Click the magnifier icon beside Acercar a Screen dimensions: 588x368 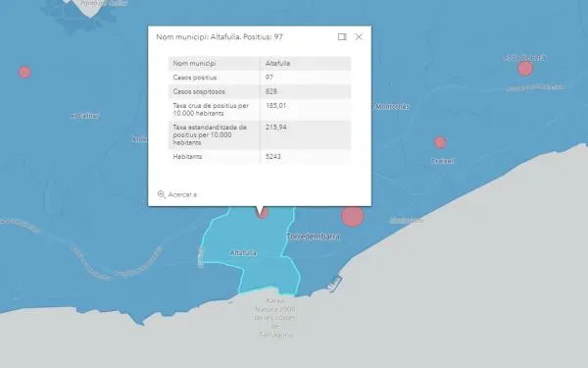click(162, 194)
